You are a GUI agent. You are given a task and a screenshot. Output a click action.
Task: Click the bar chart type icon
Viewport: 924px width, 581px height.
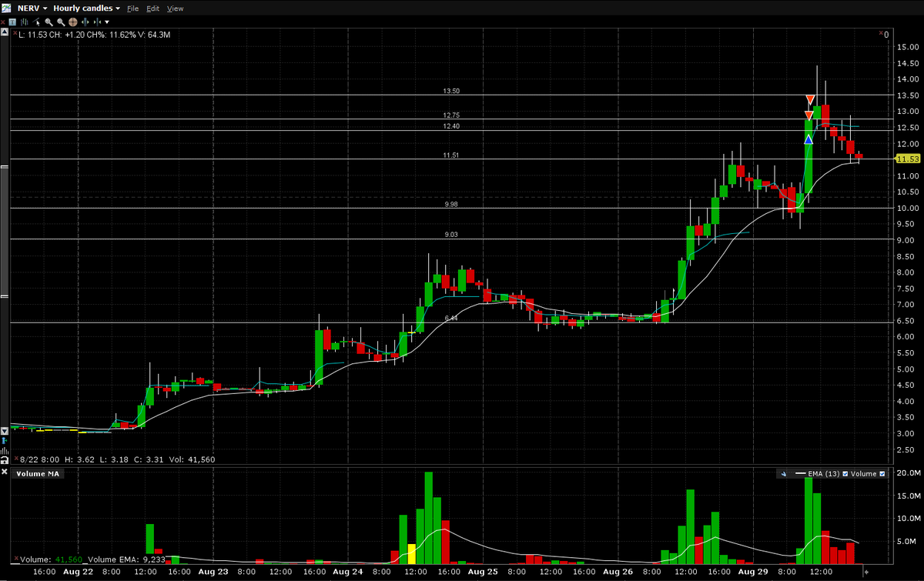(25, 22)
